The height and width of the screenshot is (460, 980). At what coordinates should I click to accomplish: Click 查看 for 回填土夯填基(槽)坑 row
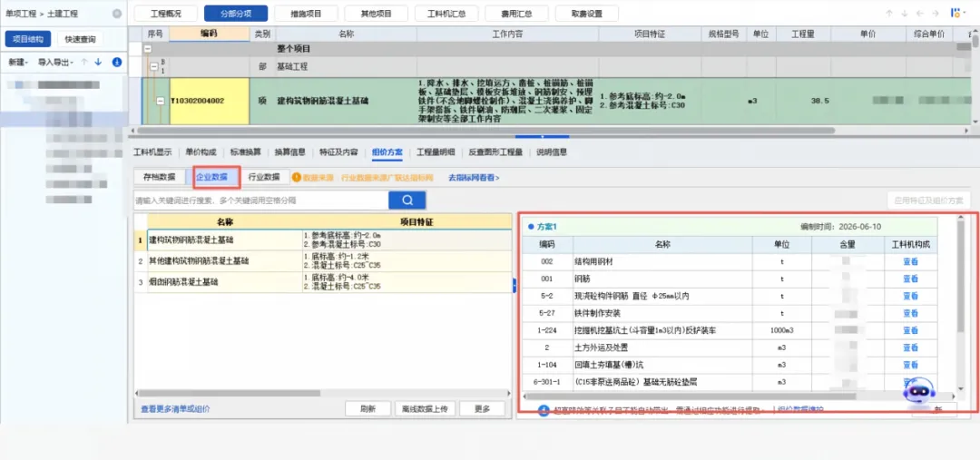910,365
